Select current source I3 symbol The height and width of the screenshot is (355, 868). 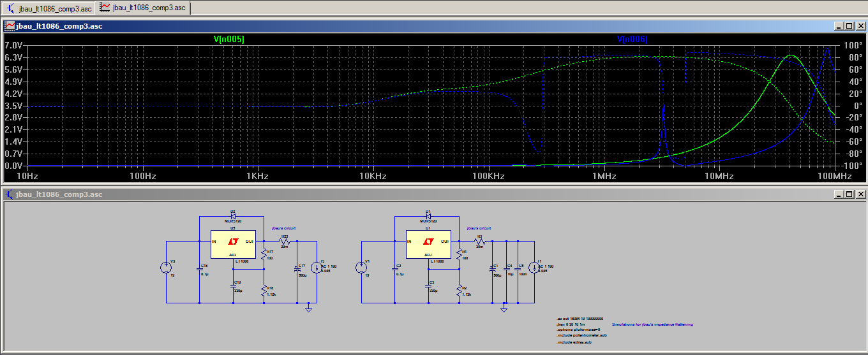tap(317, 268)
